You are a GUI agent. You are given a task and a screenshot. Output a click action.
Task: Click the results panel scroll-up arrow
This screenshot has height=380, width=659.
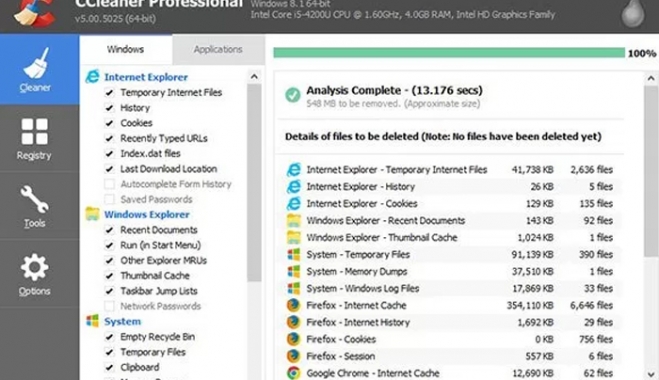coord(651,78)
